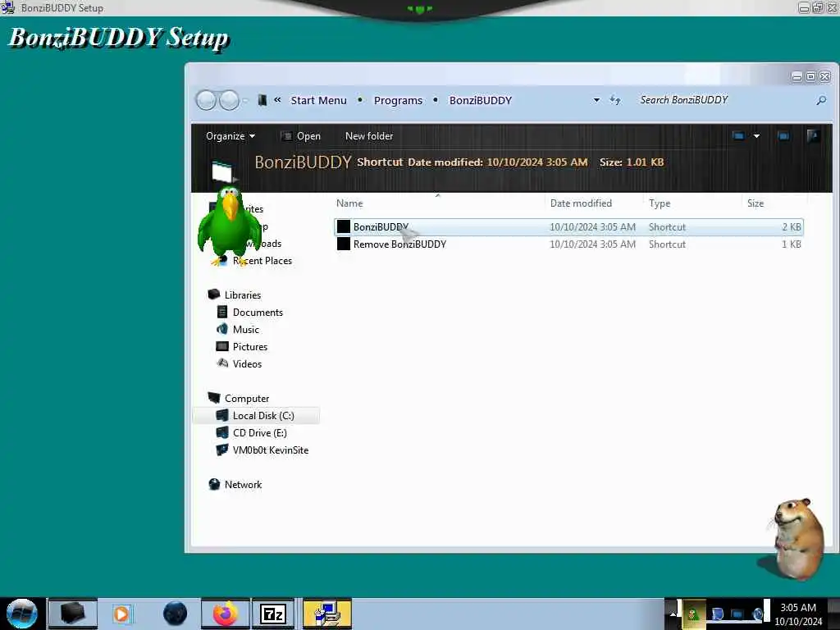Refresh the BonziBUDDY folder view

click(615, 100)
